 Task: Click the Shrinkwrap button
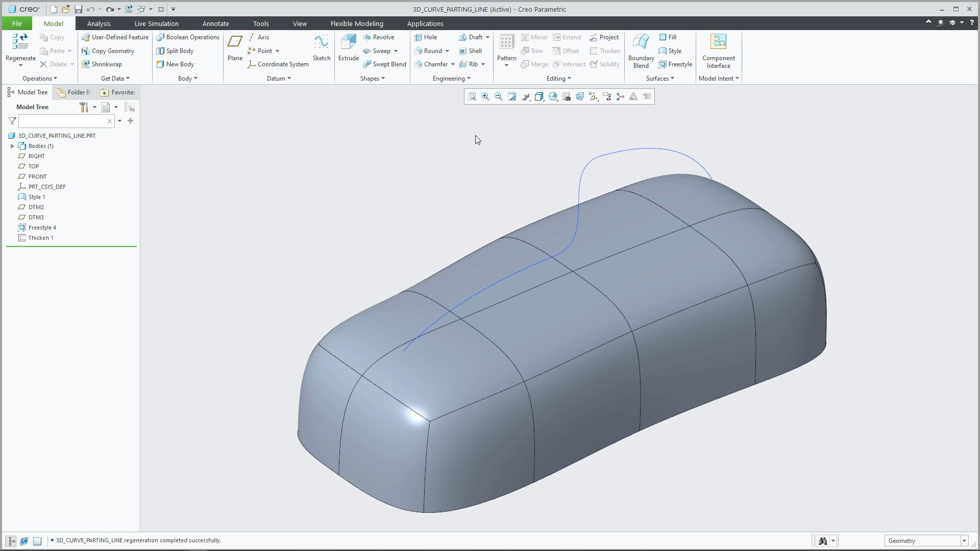click(x=102, y=64)
